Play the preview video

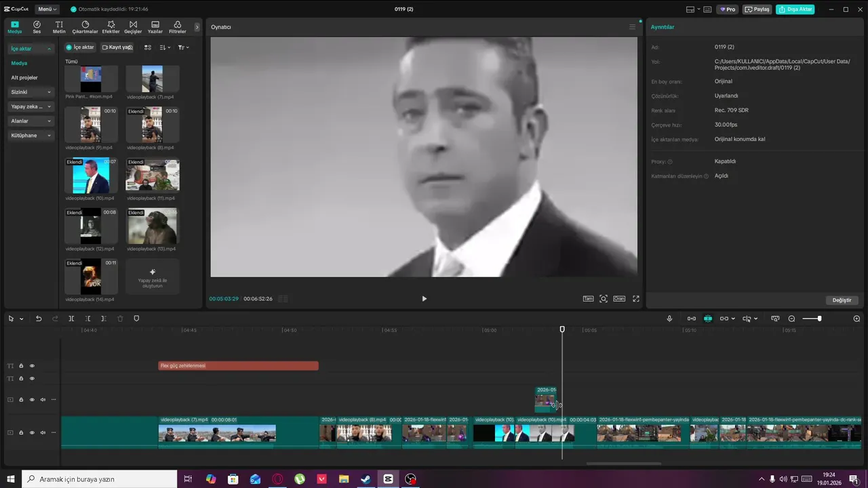(x=424, y=299)
